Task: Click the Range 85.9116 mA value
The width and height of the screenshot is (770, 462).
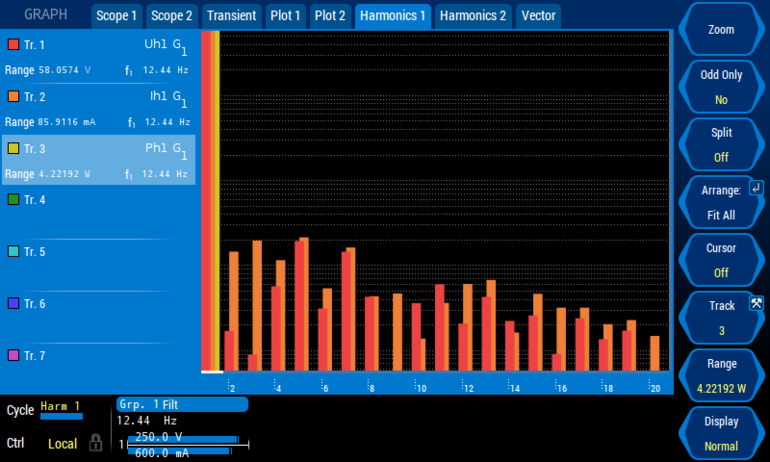Action: (x=67, y=122)
